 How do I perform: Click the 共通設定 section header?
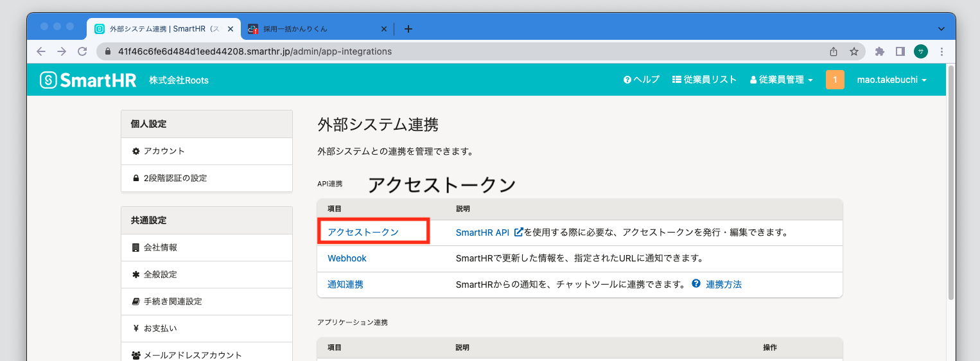coord(207,220)
